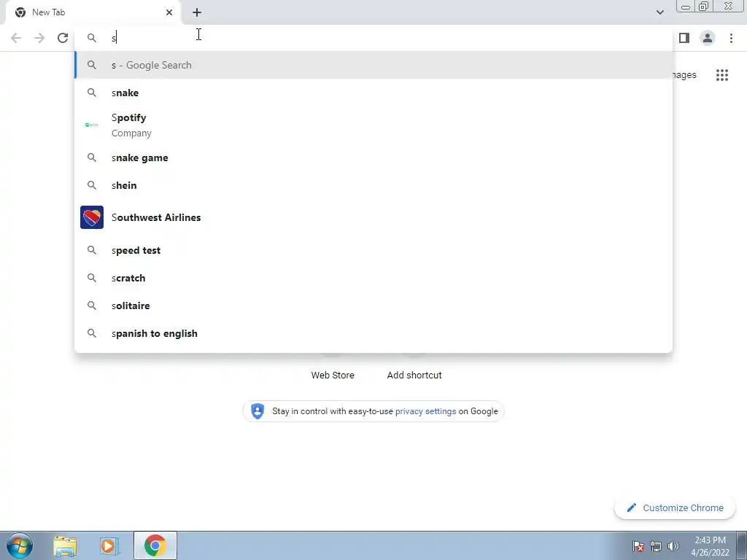This screenshot has width=747, height=560.
Task: Choose the 'shein' suggestion
Action: pos(373,185)
